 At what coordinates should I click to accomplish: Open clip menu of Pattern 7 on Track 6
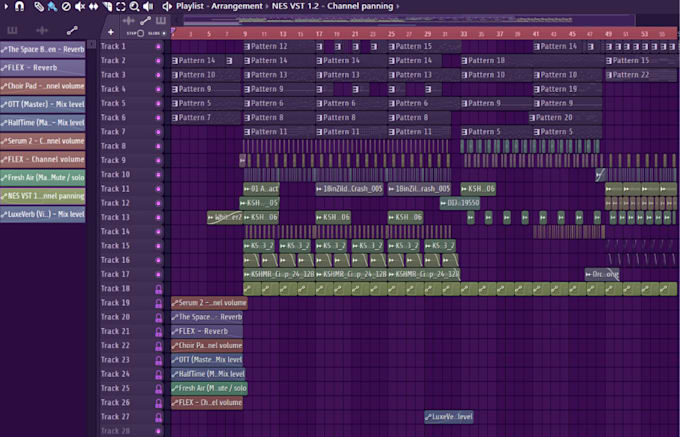point(175,117)
